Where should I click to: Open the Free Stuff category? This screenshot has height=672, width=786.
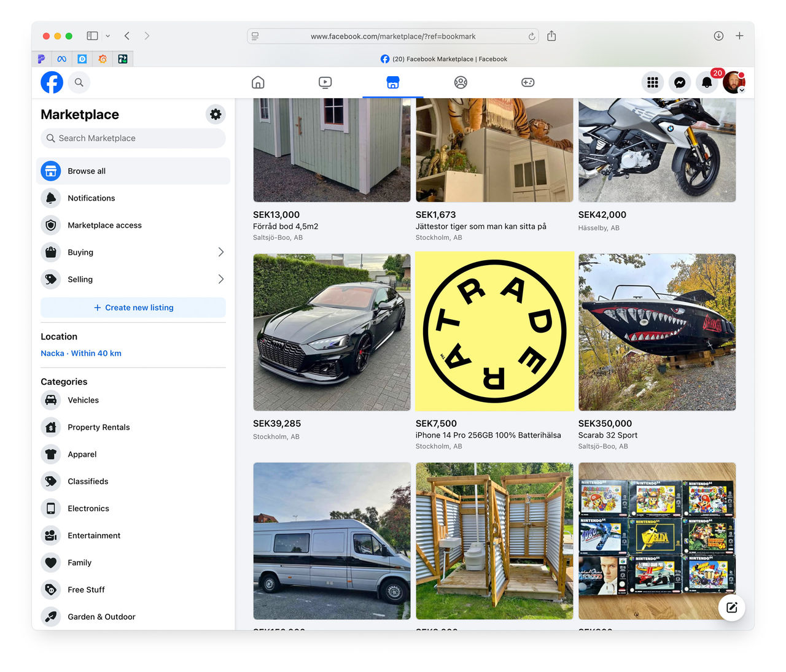[x=133, y=589]
